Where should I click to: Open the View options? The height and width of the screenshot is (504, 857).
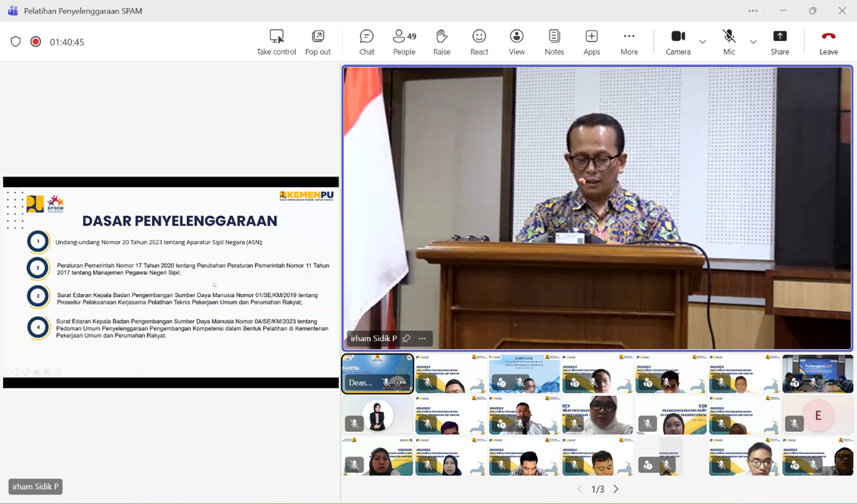click(516, 41)
